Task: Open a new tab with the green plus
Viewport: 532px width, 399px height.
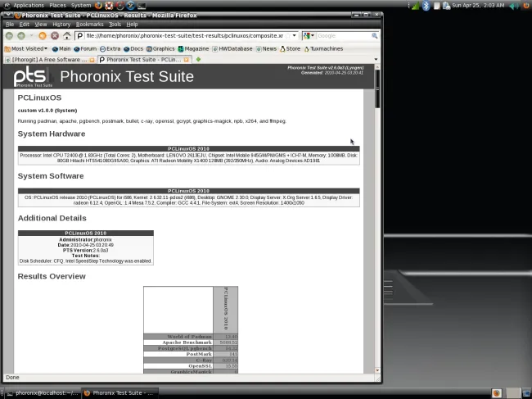Action: click(x=199, y=60)
